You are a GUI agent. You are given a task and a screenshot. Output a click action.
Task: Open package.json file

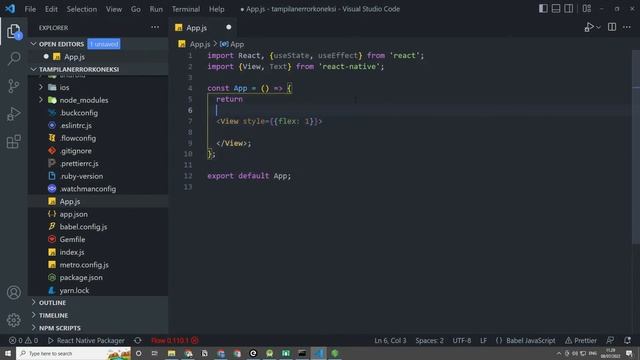pos(98,277)
